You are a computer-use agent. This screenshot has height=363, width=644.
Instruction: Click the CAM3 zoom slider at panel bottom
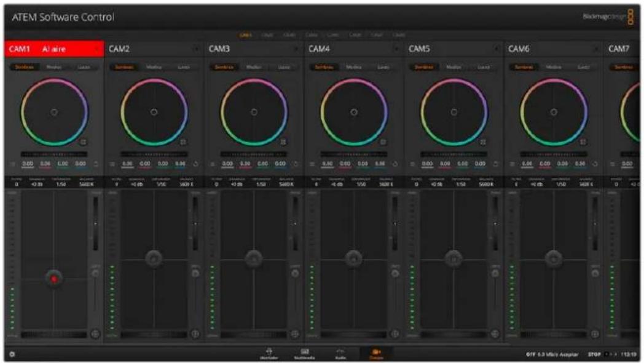coord(254,335)
